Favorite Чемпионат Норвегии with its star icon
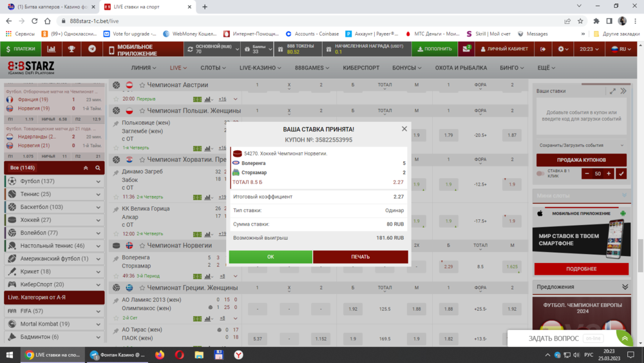 [x=142, y=246]
